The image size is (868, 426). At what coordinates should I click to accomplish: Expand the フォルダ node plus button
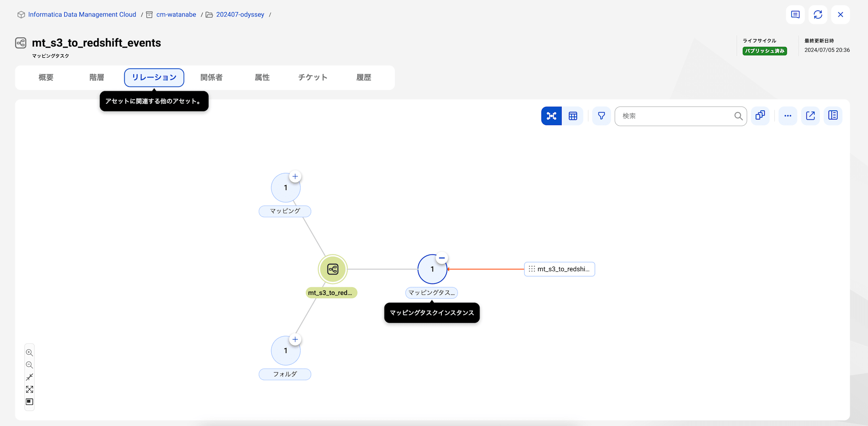(x=295, y=340)
